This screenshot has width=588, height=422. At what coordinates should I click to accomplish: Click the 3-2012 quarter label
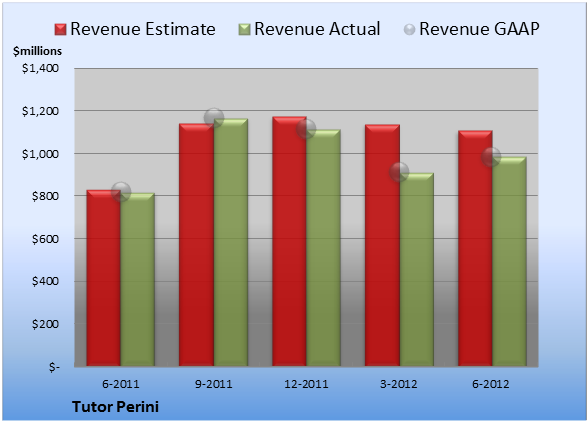[399, 384]
